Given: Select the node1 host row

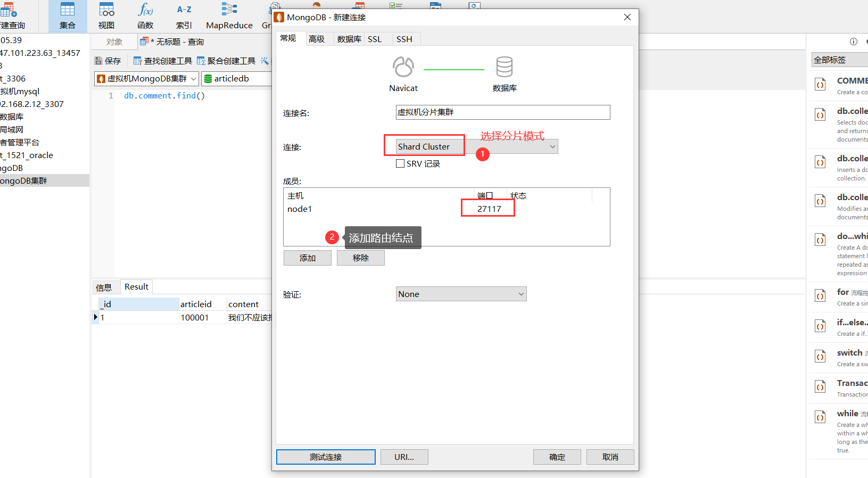Looking at the screenshot, I should [300, 209].
